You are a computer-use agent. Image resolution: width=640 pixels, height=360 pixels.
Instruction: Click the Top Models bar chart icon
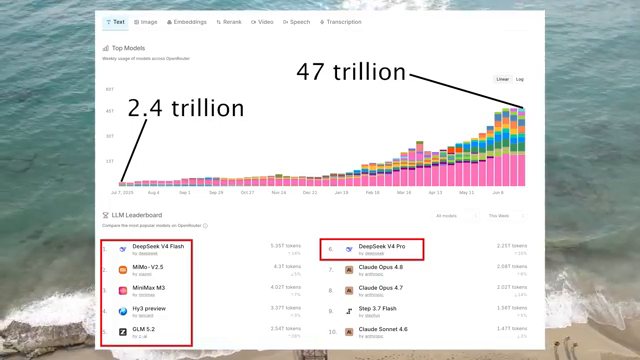pyautogui.click(x=106, y=48)
